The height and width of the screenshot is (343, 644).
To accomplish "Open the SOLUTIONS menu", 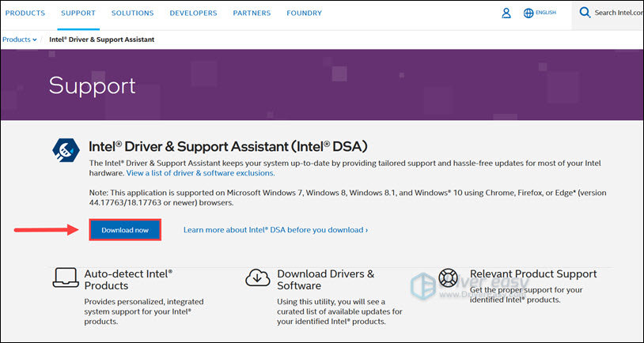I will coord(132,13).
